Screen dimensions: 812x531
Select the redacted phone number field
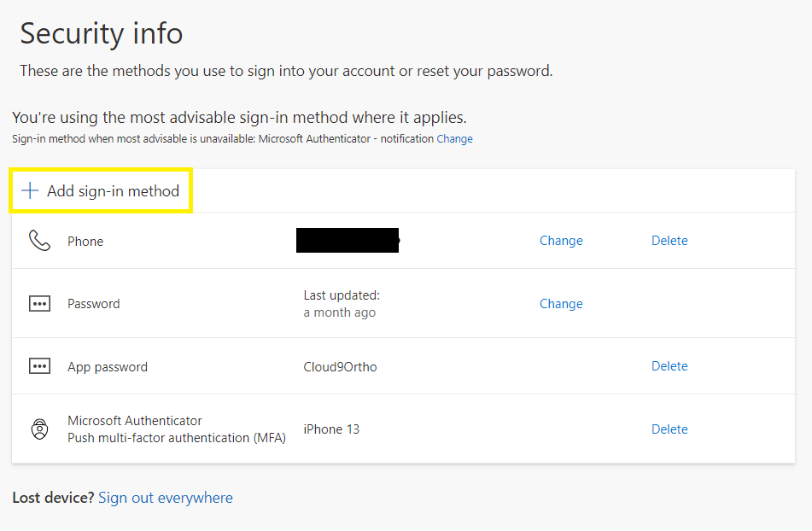point(348,241)
